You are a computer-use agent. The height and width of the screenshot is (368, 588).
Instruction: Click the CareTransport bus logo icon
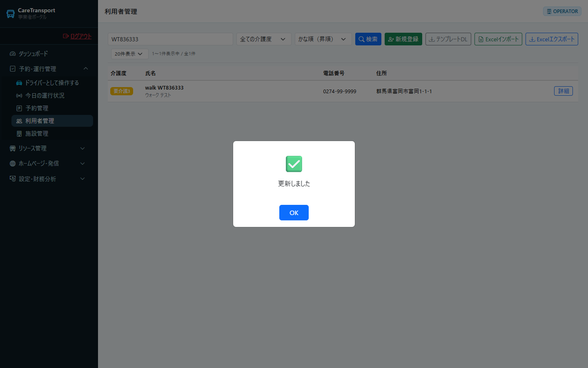pos(11,14)
